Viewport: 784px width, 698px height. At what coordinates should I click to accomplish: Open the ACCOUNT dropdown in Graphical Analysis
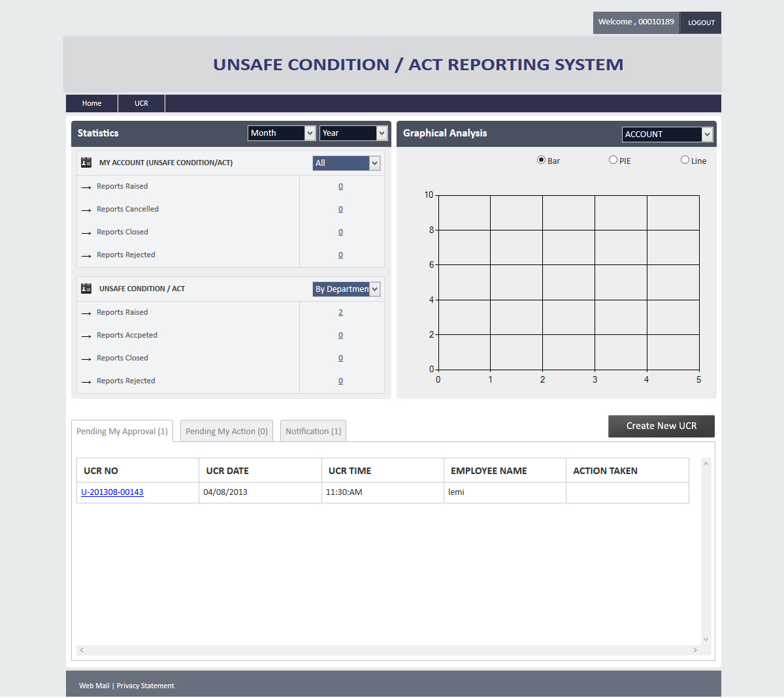tap(667, 135)
